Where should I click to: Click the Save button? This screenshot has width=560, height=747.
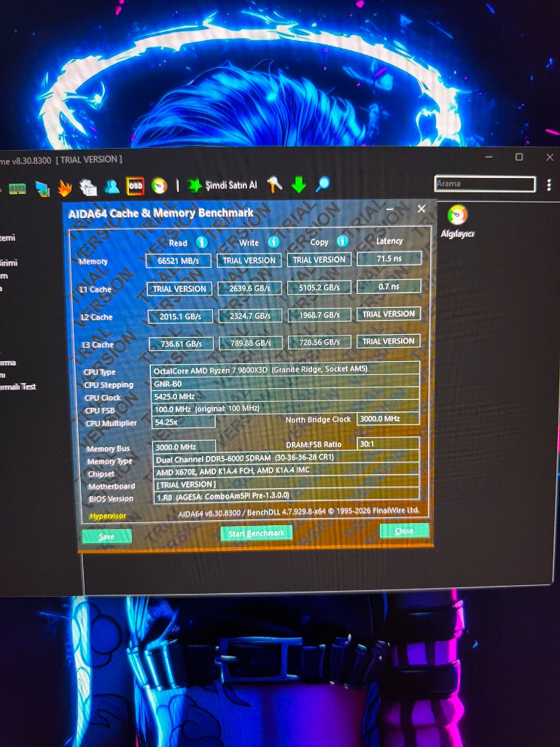point(106,536)
